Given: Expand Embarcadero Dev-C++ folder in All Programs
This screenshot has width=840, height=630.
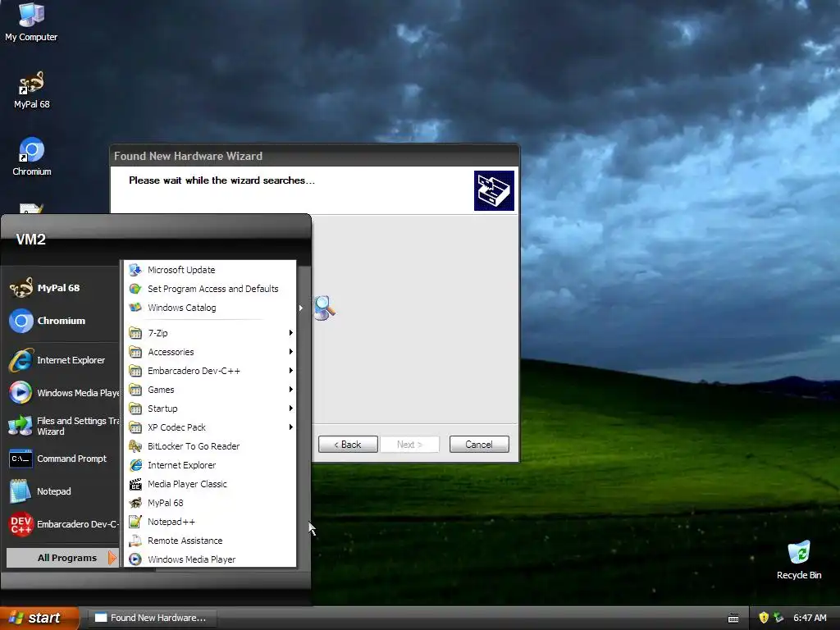Looking at the screenshot, I should click(210, 371).
